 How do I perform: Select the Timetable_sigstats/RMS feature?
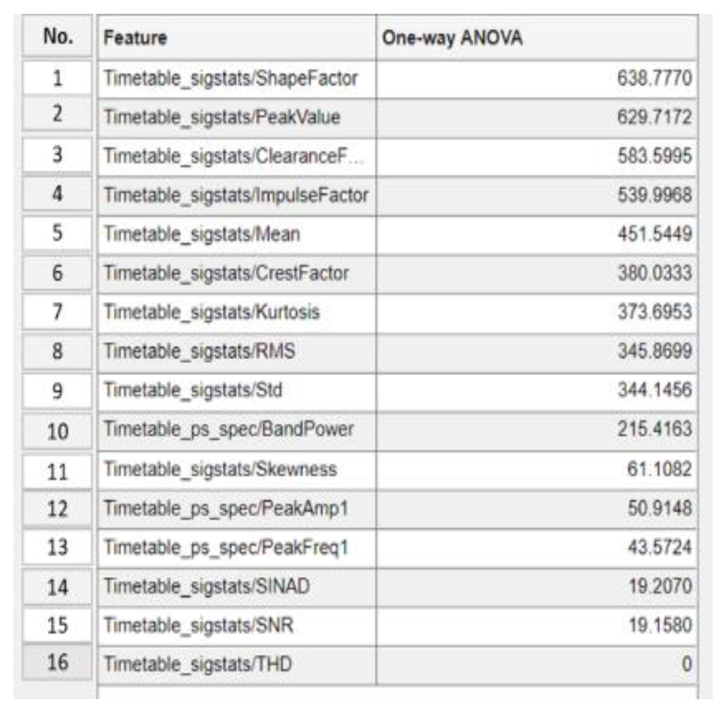pyautogui.click(x=199, y=351)
